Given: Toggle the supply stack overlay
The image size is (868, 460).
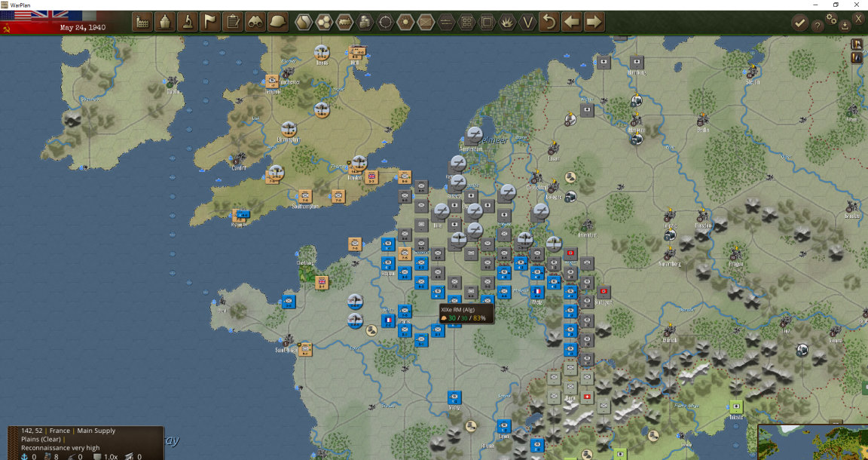Looking at the screenshot, I should point(365,22).
